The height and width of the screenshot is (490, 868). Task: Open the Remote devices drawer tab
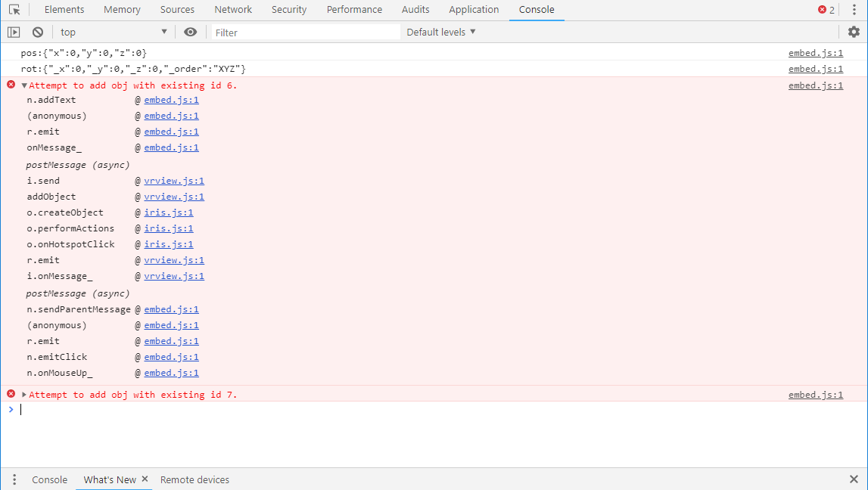(194, 479)
